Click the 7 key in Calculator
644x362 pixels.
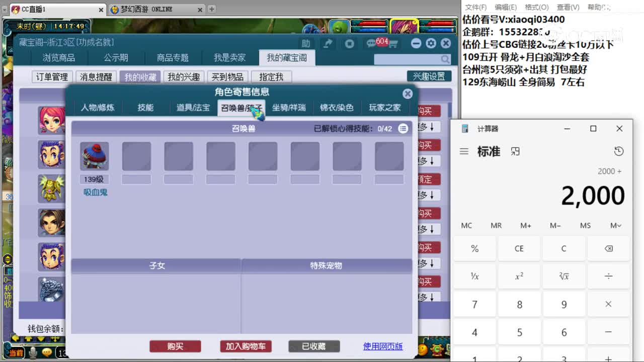474,304
